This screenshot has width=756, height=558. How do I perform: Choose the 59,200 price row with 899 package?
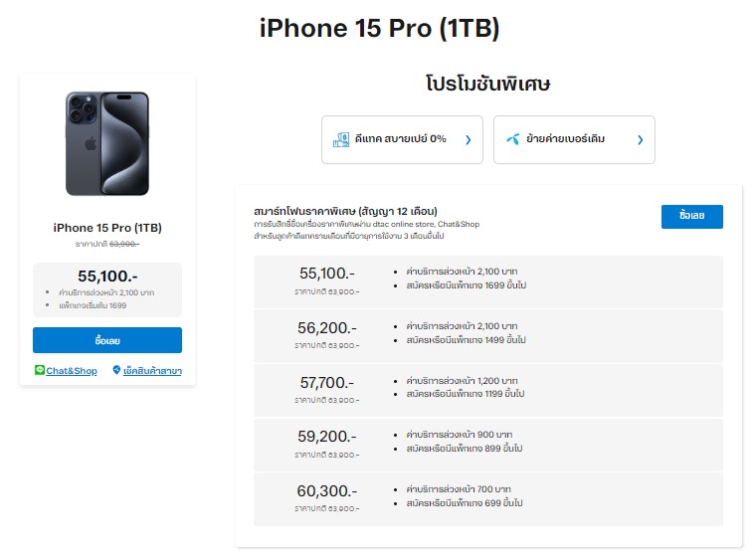(487, 445)
